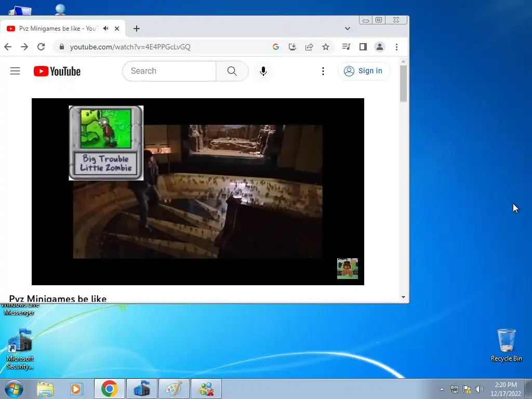The image size is (532, 399).
Task: Open YouTube's hamburger guide menu
Action: [x=15, y=71]
